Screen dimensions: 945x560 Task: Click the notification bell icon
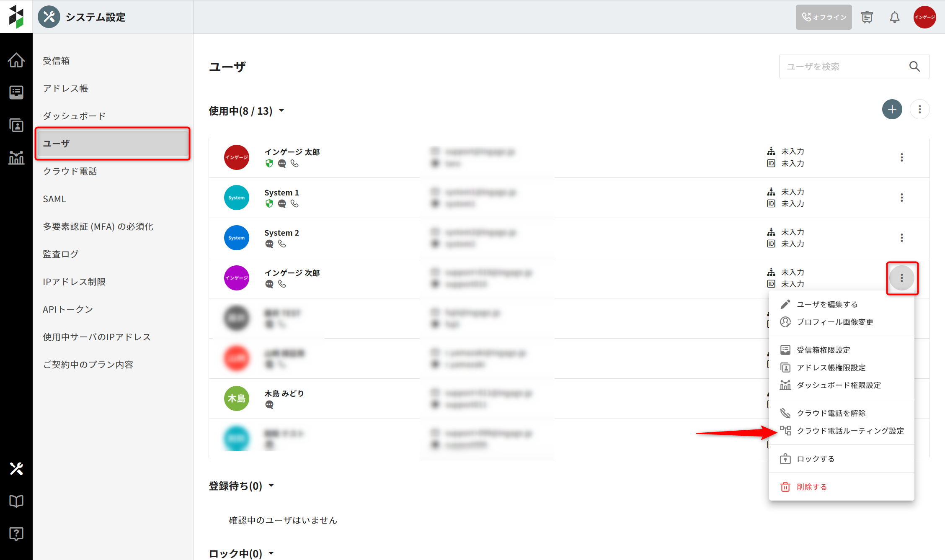pos(894,17)
